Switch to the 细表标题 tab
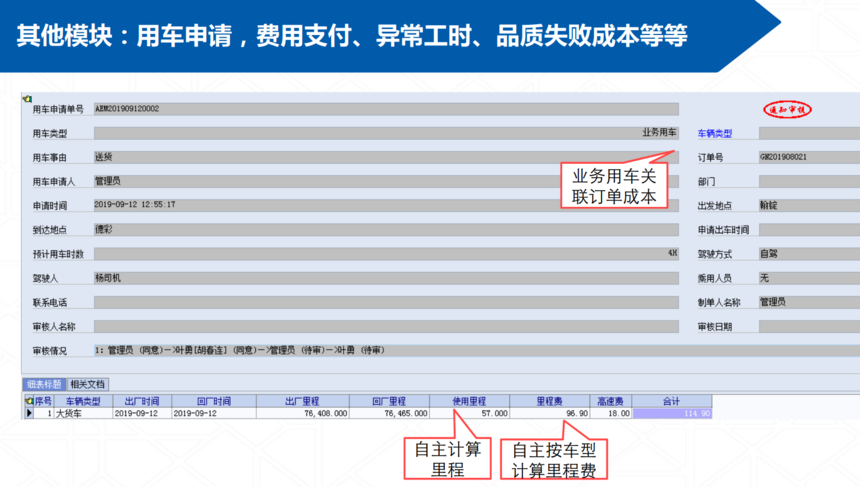860x487 pixels. pyautogui.click(x=44, y=384)
